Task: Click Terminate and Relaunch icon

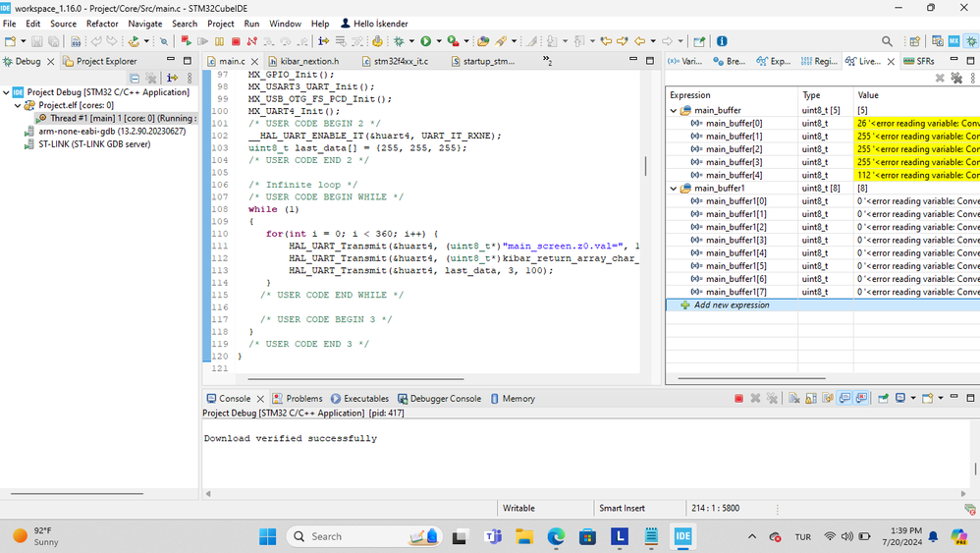Action: coord(186,41)
